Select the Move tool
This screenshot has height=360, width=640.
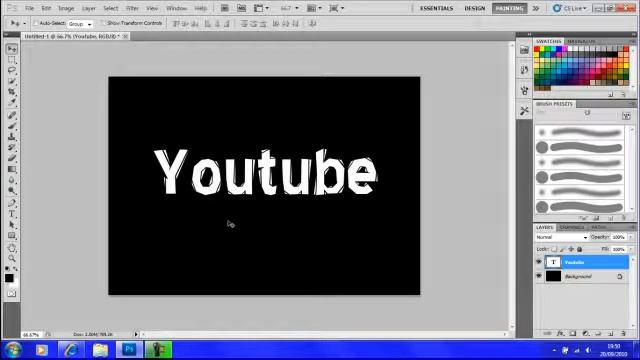pos(12,49)
